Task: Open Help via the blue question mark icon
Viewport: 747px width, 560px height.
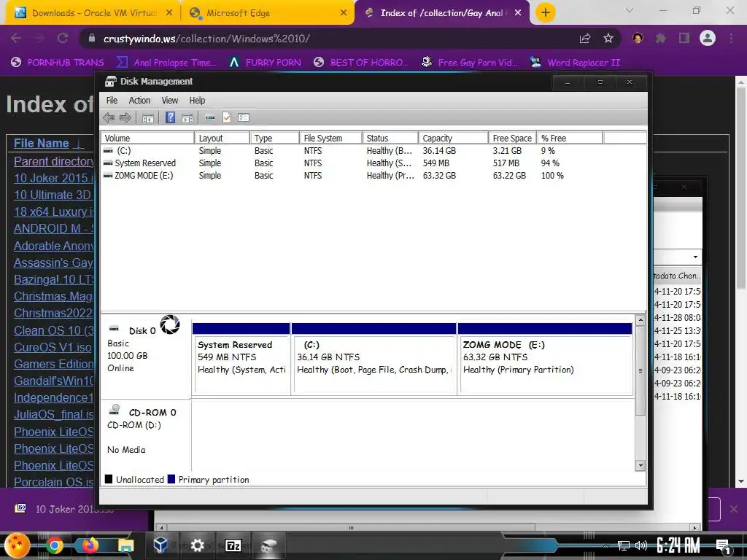Action: [170, 117]
